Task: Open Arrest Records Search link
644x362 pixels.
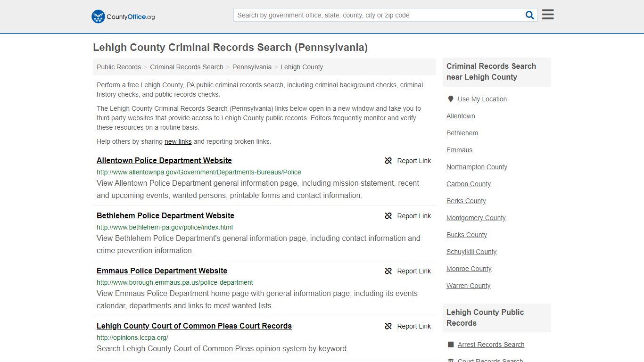Action: point(491,345)
